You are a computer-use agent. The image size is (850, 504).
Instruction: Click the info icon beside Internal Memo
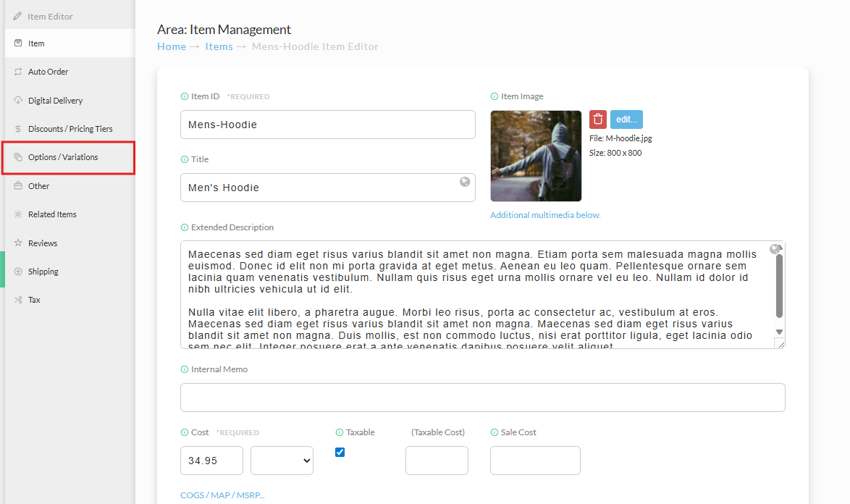tap(185, 369)
